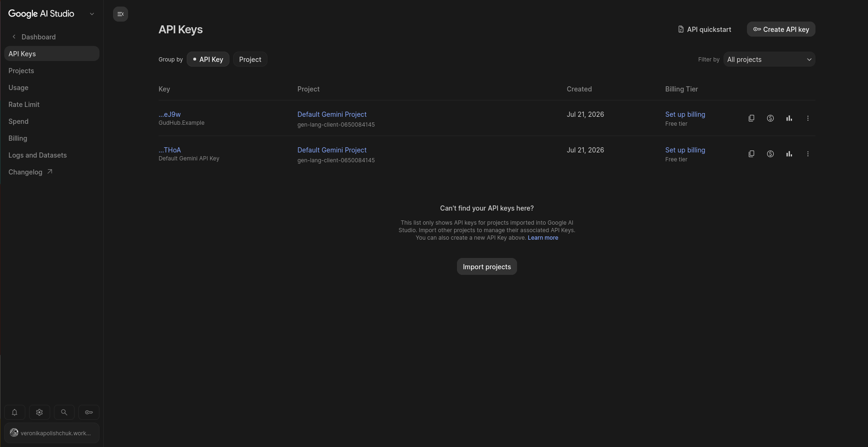The image size is (868, 447).
Task: Click the key icon in the bottom sidebar
Action: 89,412
